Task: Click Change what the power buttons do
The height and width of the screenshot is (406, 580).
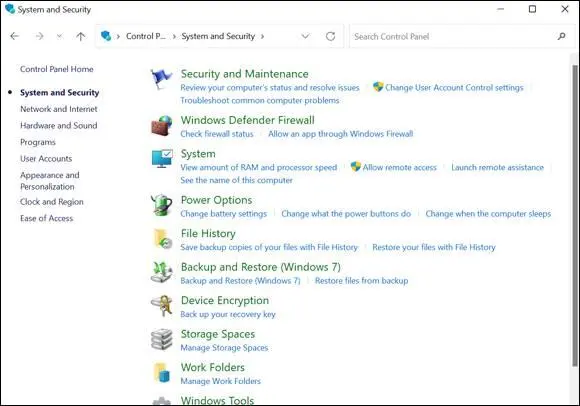Action: (346, 214)
